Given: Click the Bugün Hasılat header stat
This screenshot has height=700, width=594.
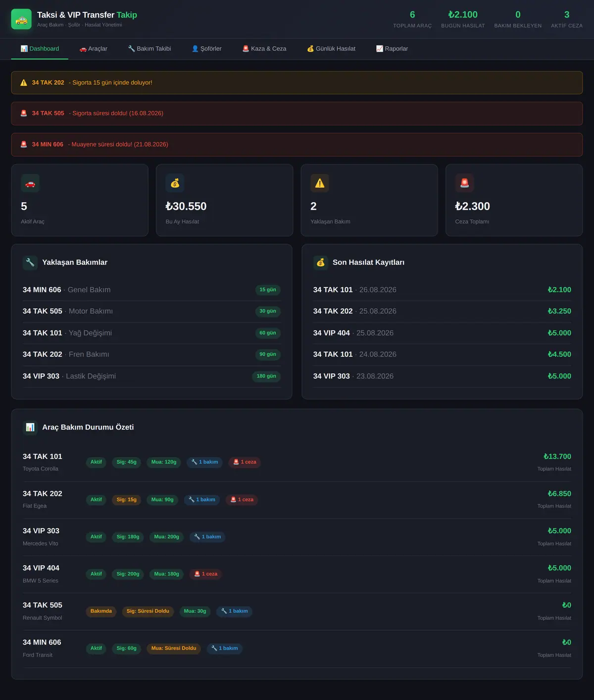Looking at the screenshot, I should click(463, 19).
